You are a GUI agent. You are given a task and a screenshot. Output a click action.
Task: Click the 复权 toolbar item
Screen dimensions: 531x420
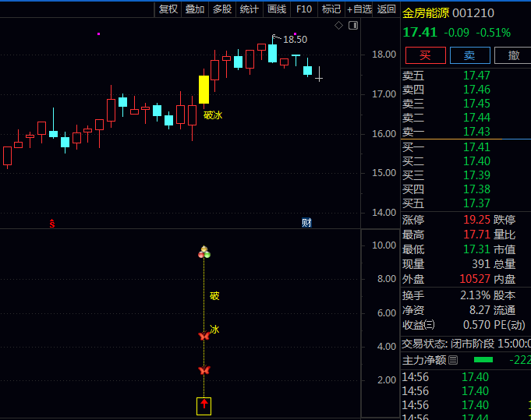point(168,9)
